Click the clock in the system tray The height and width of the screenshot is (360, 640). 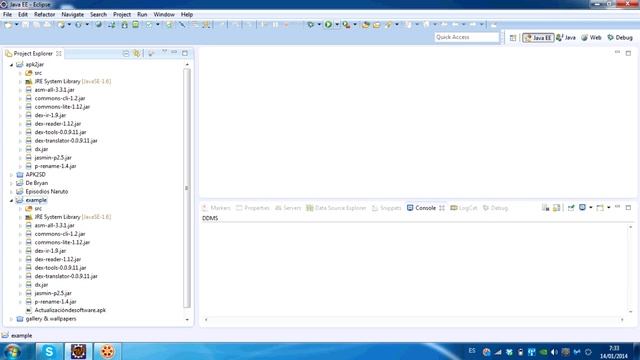614,352
